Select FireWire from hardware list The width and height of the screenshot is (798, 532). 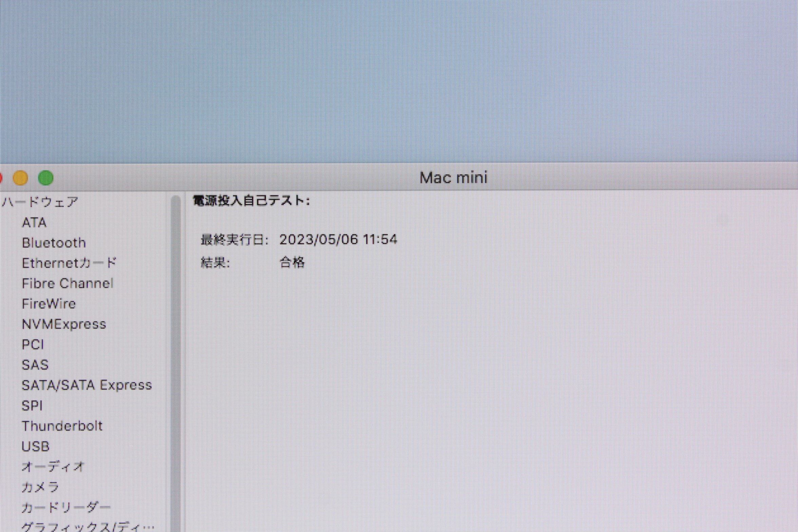click(49, 304)
